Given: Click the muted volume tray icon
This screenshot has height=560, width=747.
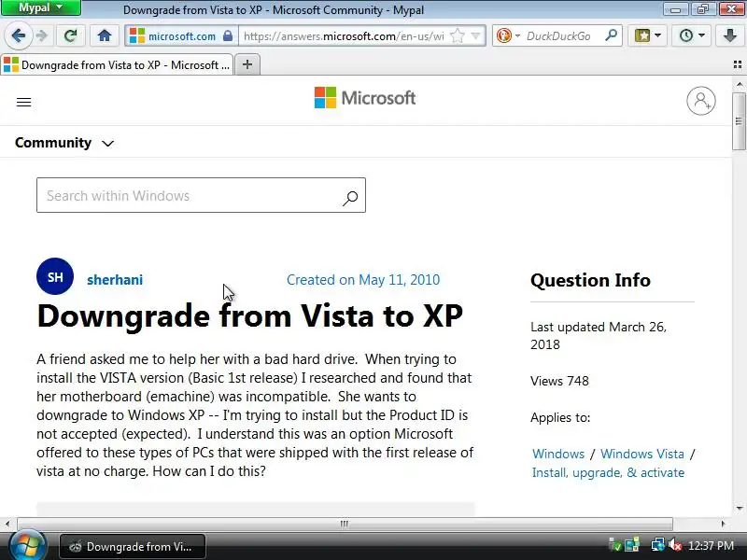Looking at the screenshot, I should (x=675, y=545).
